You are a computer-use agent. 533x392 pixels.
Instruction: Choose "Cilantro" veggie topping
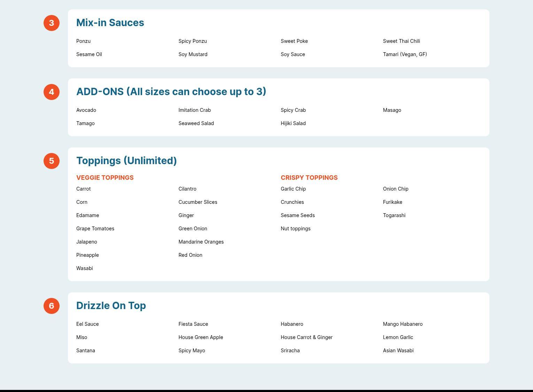tap(187, 189)
